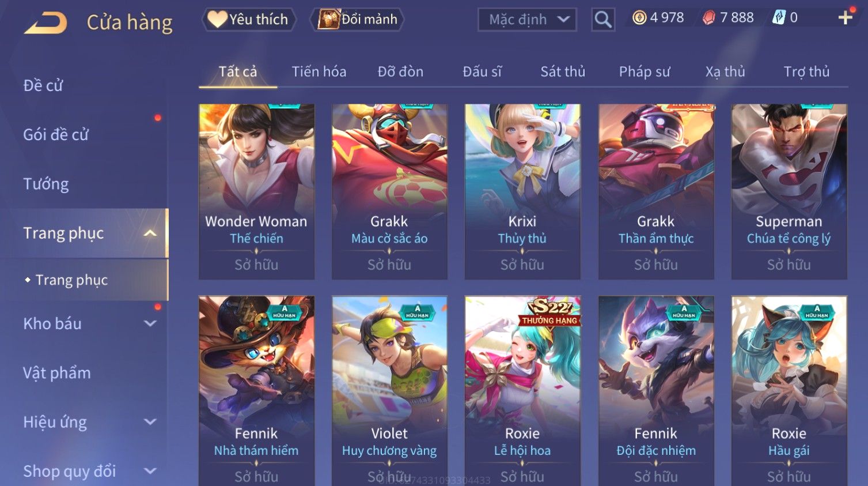Open Tướng in the sidebar
Screen dimensions: 868x486
(46, 184)
